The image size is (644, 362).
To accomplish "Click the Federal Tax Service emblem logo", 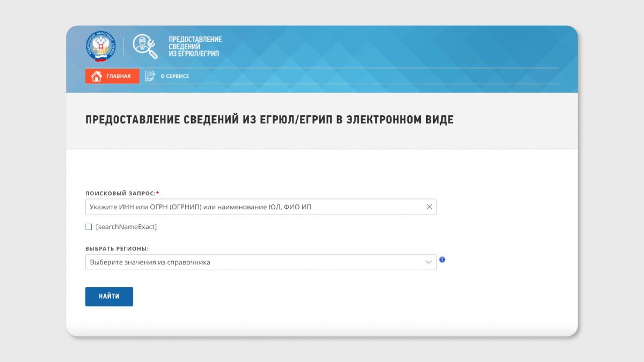I will tap(101, 46).
